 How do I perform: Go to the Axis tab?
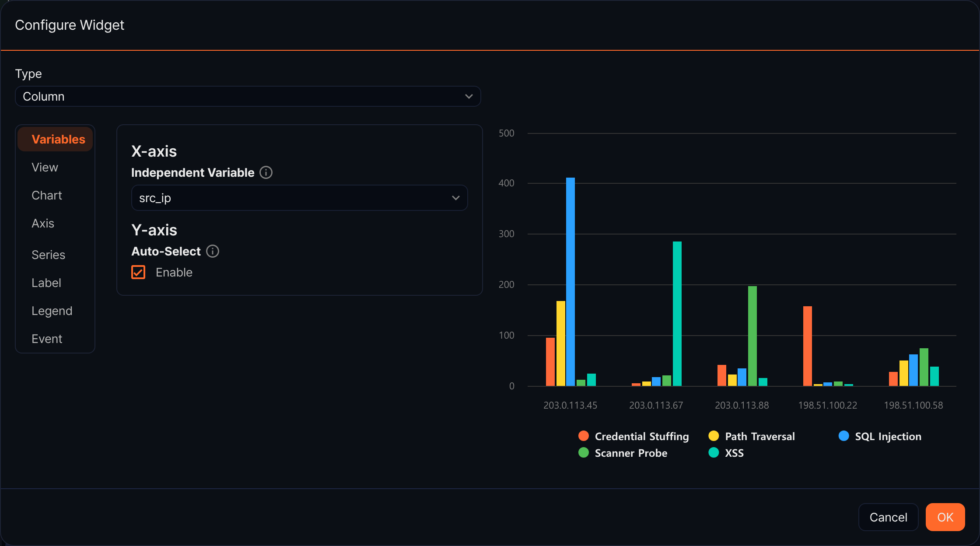(43, 223)
